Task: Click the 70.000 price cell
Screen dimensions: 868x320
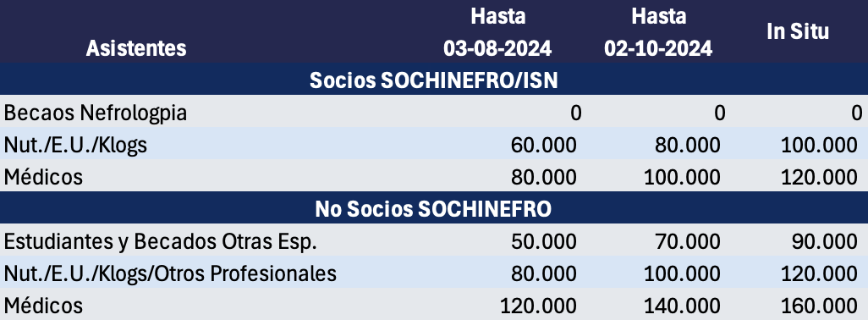Action: (688, 241)
